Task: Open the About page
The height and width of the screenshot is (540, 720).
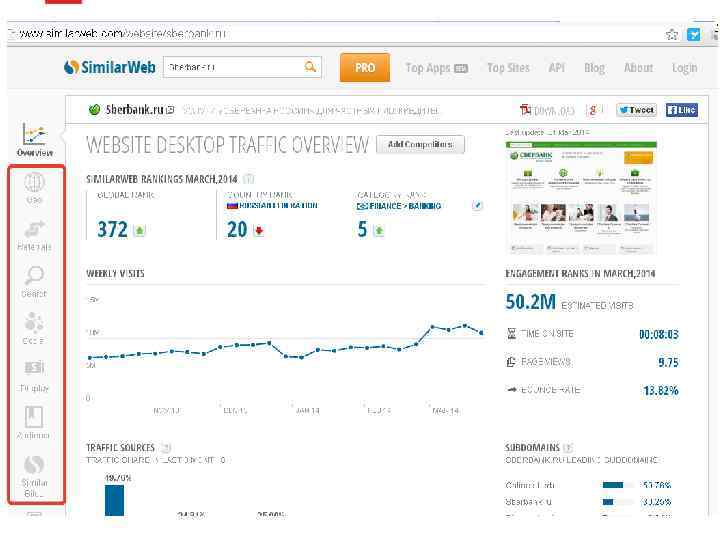Action: 638,68
